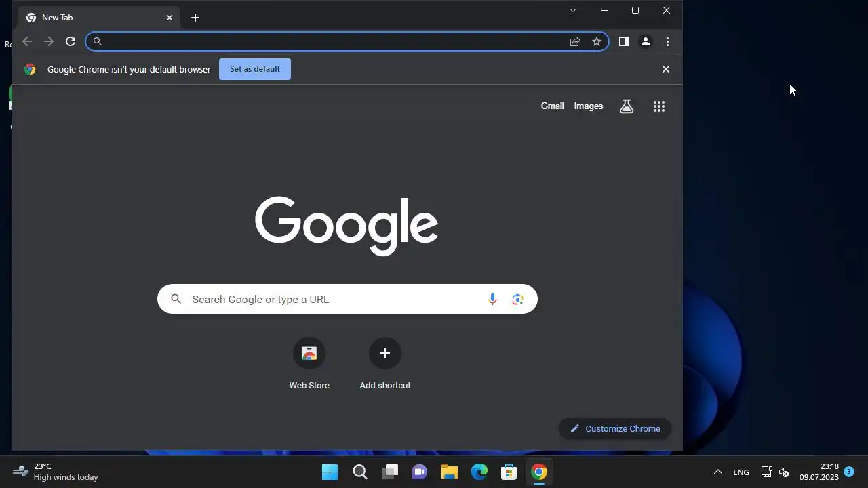
Task: Open the Chrome profile avatar icon
Action: pyautogui.click(x=646, y=41)
